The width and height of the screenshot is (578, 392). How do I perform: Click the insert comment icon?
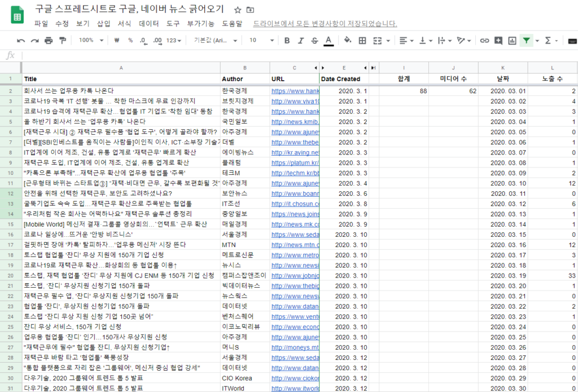pyautogui.click(x=498, y=41)
